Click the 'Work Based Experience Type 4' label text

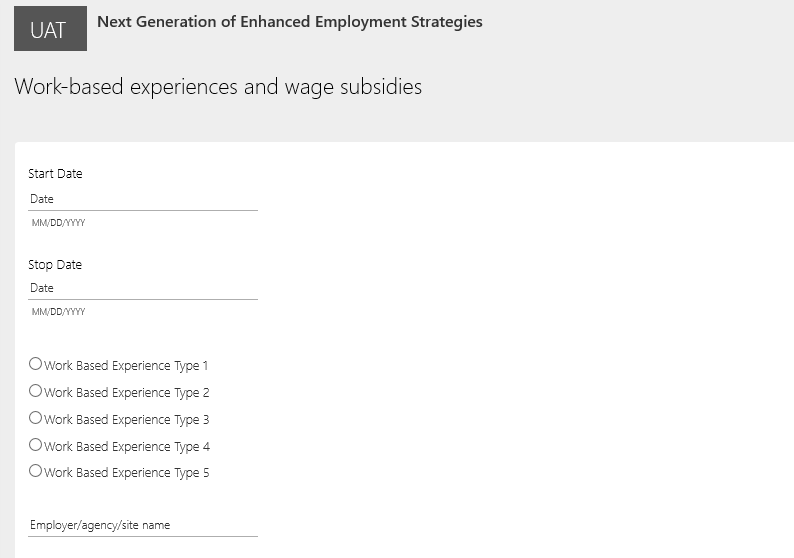pyautogui.click(x=126, y=447)
